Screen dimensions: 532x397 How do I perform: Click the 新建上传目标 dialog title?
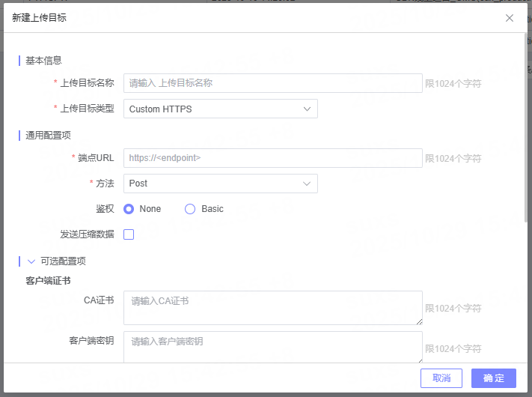click(40, 18)
